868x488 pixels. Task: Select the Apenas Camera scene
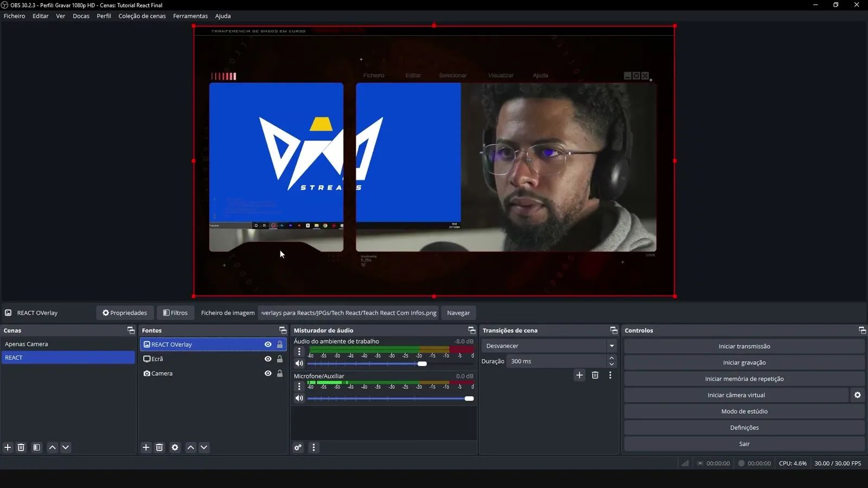point(68,344)
